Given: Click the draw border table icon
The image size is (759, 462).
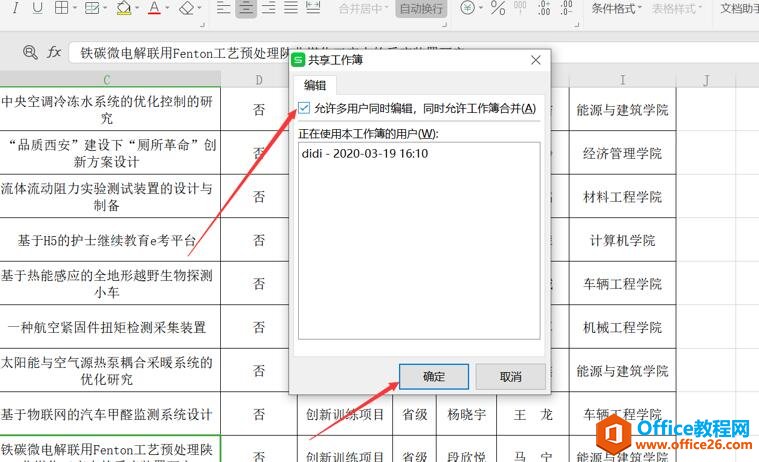Looking at the screenshot, I should 91,8.
